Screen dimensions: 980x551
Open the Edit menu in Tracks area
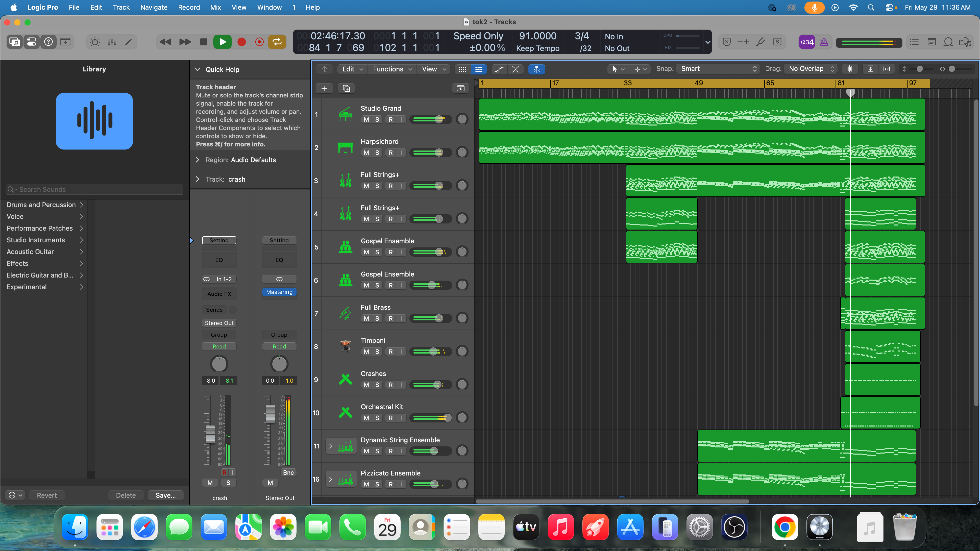click(352, 69)
